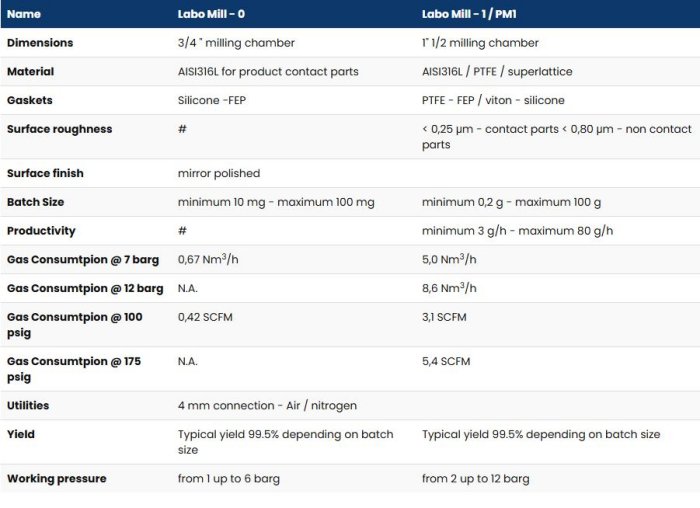Screen dimensions: 700x508
Task: Click the mirror polished cell
Action: tap(219, 174)
